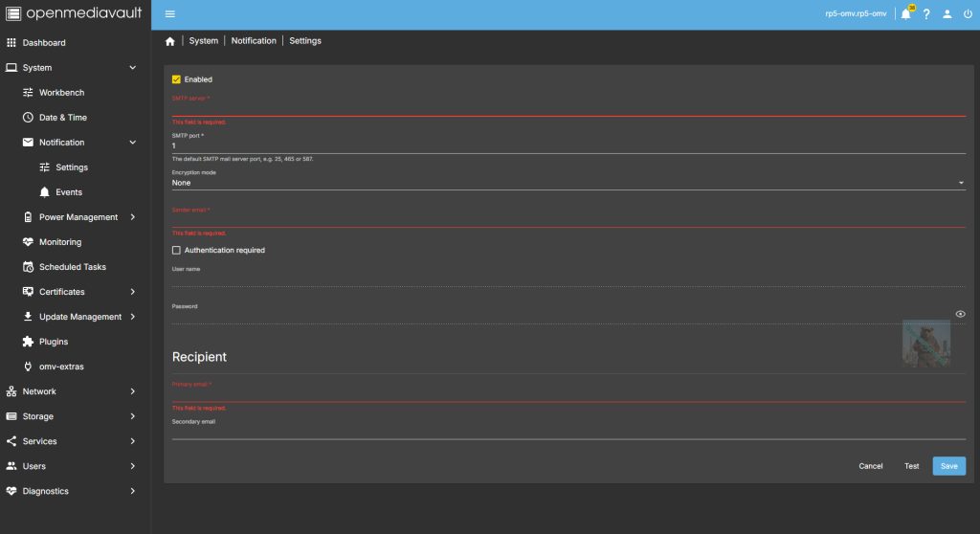This screenshot has width=980, height=534.
Task: Open the Encryption mode dropdown
Action: pyautogui.click(x=568, y=183)
